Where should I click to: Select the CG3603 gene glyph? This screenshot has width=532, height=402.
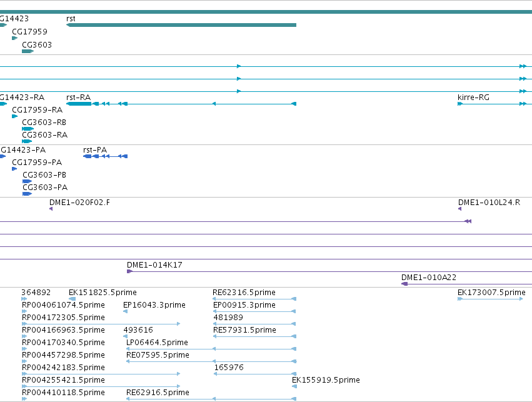click(x=28, y=51)
